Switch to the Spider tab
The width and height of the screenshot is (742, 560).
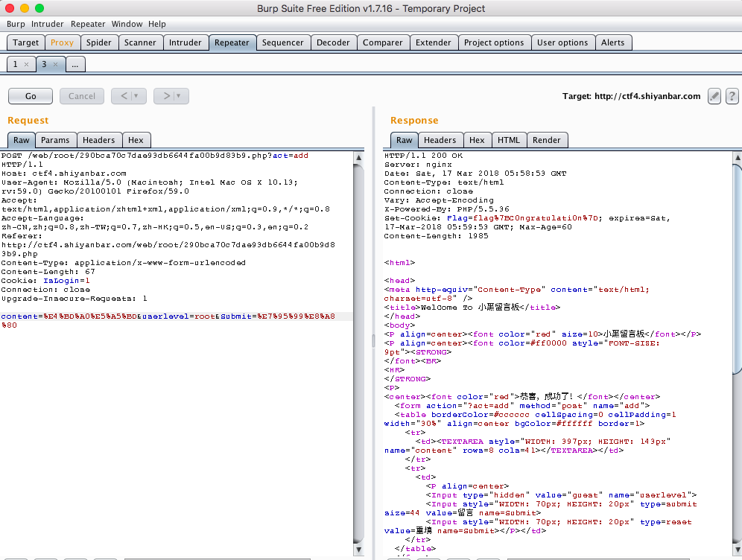99,42
